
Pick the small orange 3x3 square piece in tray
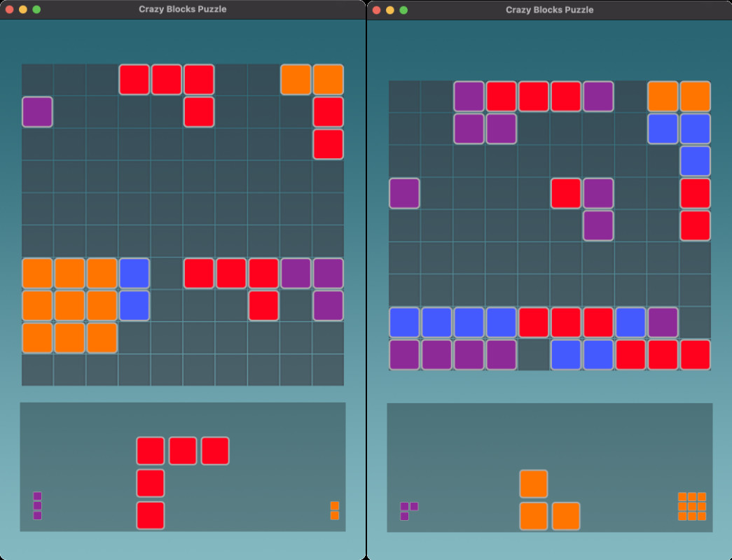click(x=691, y=507)
